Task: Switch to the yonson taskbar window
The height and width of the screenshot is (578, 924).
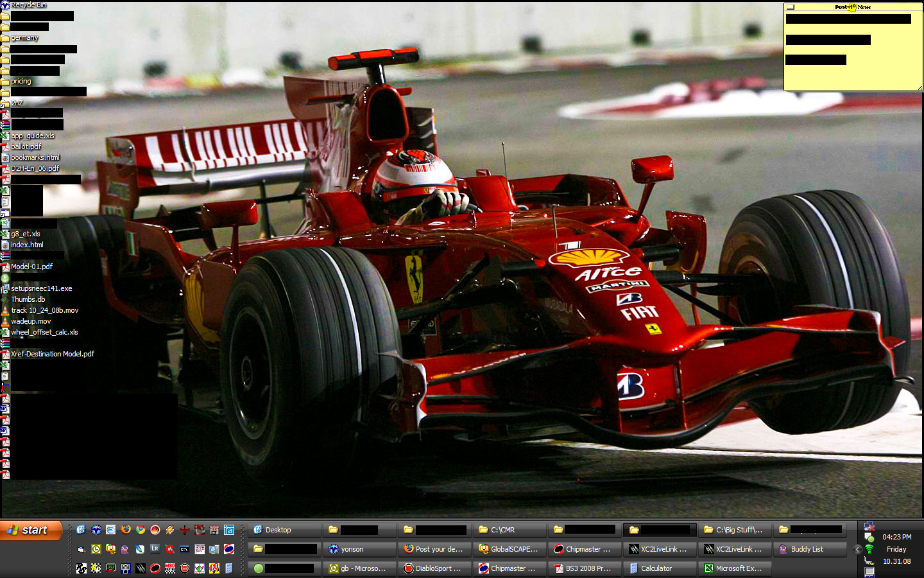Action: (359, 550)
